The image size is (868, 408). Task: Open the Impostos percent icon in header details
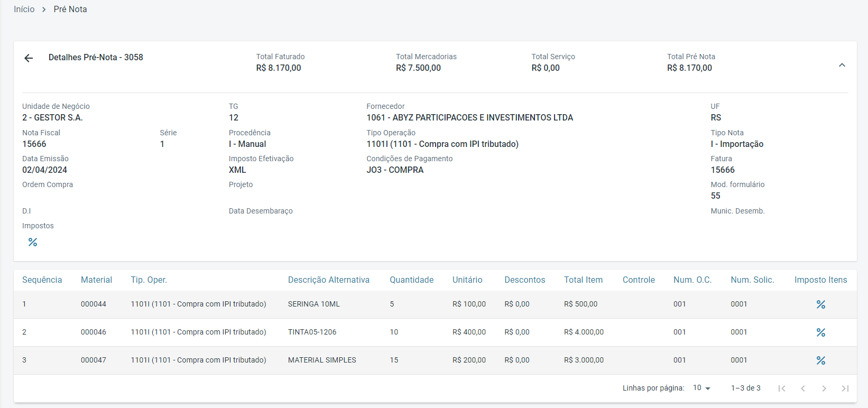33,242
